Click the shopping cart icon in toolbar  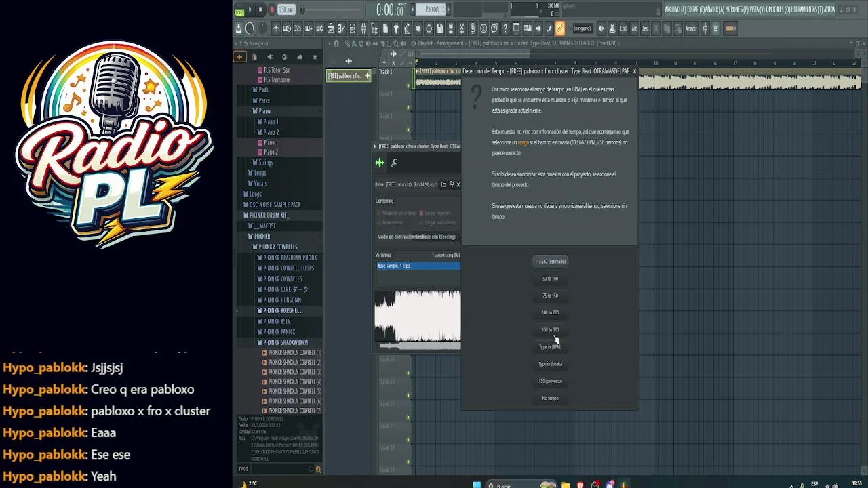715,28
